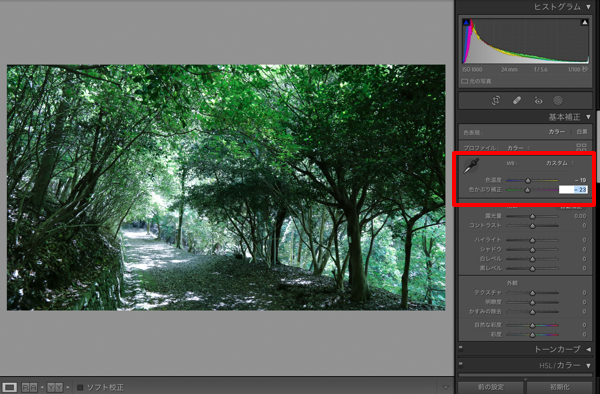Click the forest path photo preview

[x=226, y=187]
